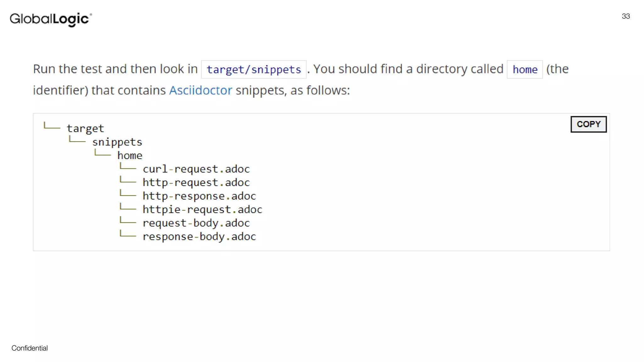Viewport: 644px width, 362px height.
Task: Open the Asciidoctor hyperlink
Action: (201, 90)
